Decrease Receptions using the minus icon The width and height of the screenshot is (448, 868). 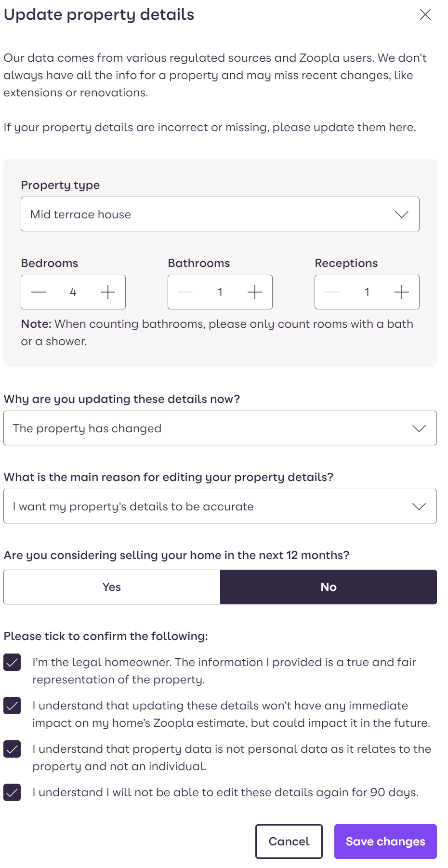point(332,292)
